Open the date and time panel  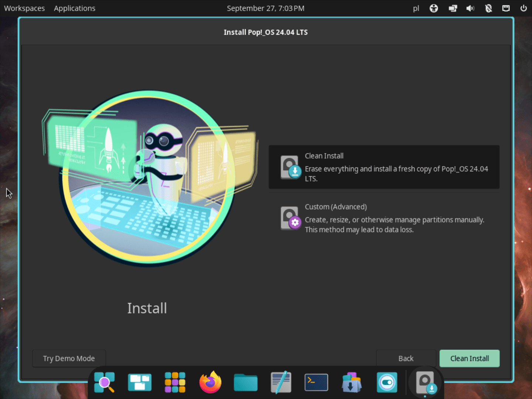266,8
